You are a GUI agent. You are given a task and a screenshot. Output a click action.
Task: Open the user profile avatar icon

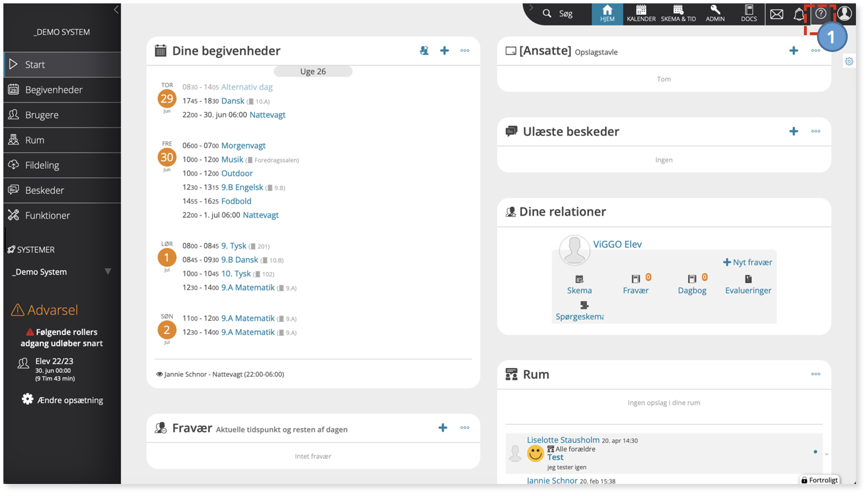[x=844, y=13]
